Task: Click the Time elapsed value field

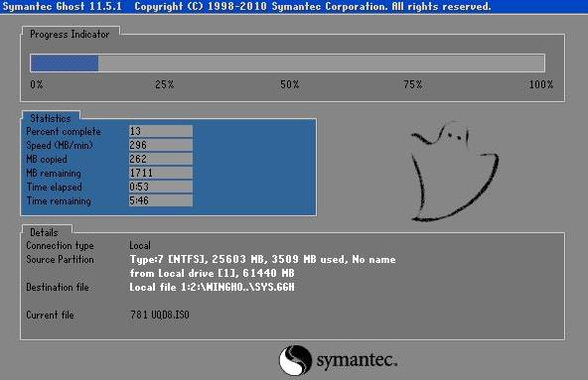Action: tap(161, 187)
